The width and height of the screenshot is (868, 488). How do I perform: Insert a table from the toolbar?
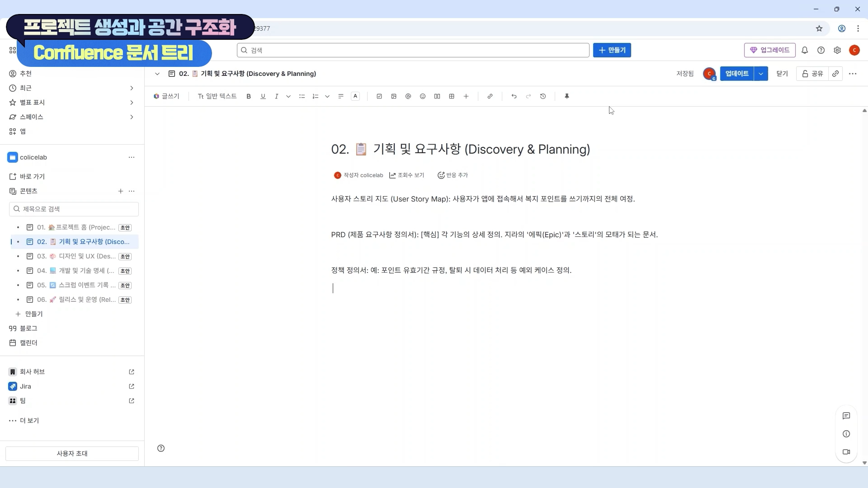(452, 96)
